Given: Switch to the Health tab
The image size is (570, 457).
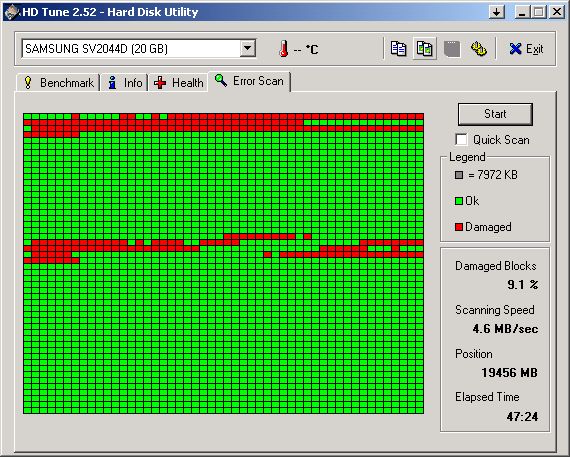Looking at the screenshot, I should [x=178, y=83].
